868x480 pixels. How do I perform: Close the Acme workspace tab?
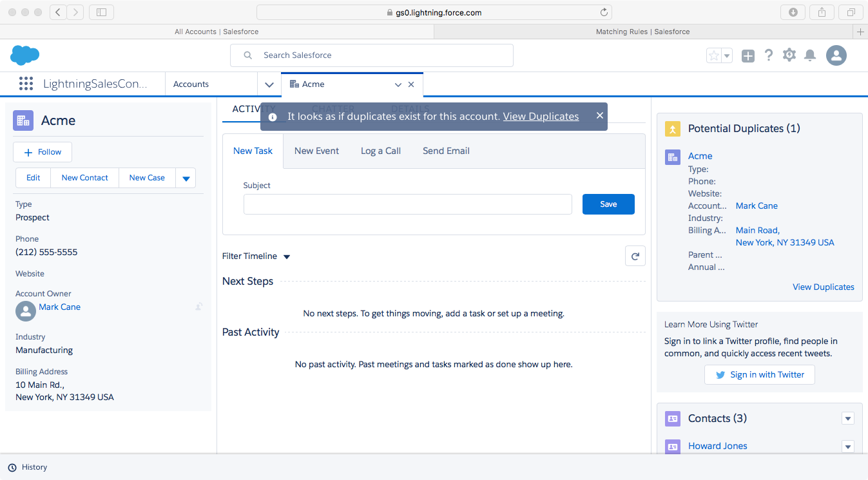click(411, 84)
